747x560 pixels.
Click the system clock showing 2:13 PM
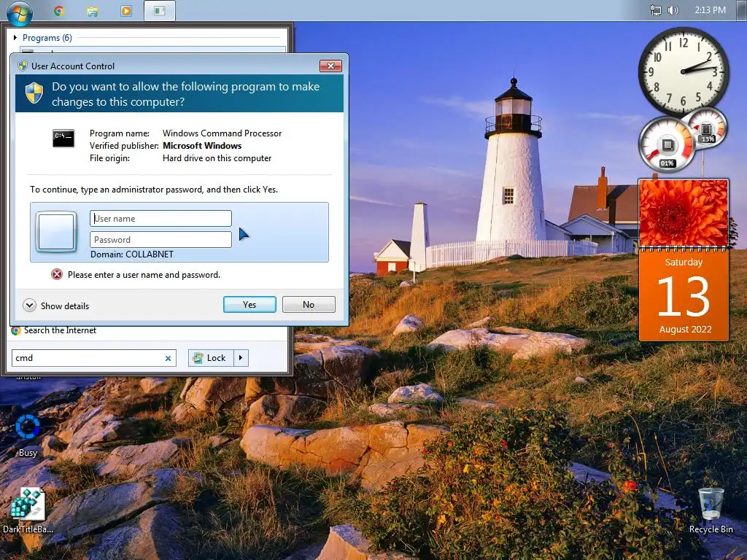coord(710,10)
